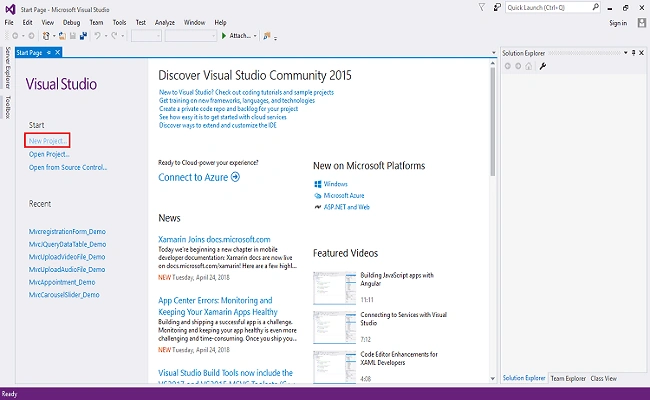The height and width of the screenshot is (400, 650).
Task: Click Solution Explorer Forward icon
Action: 518,66
